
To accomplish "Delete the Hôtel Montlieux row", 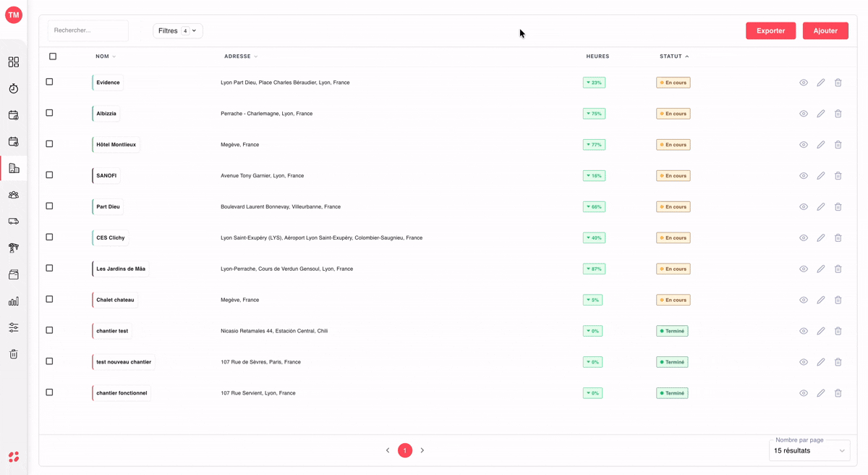I will 838,145.
